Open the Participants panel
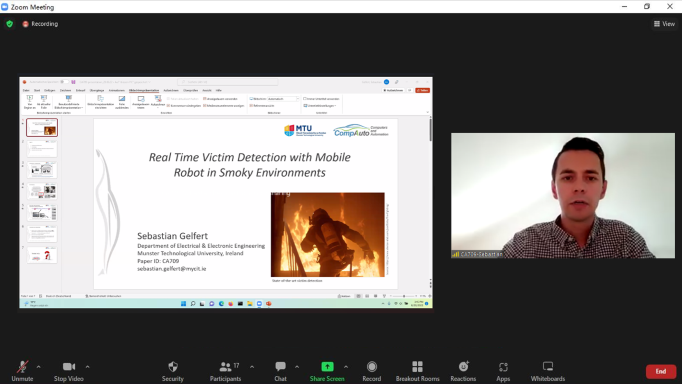This screenshot has width=682, height=384. [225, 371]
